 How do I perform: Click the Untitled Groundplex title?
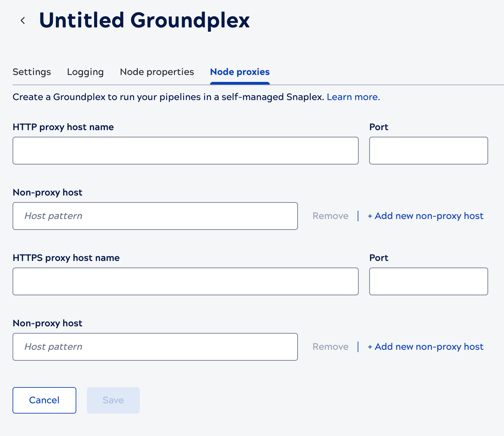(x=144, y=20)
